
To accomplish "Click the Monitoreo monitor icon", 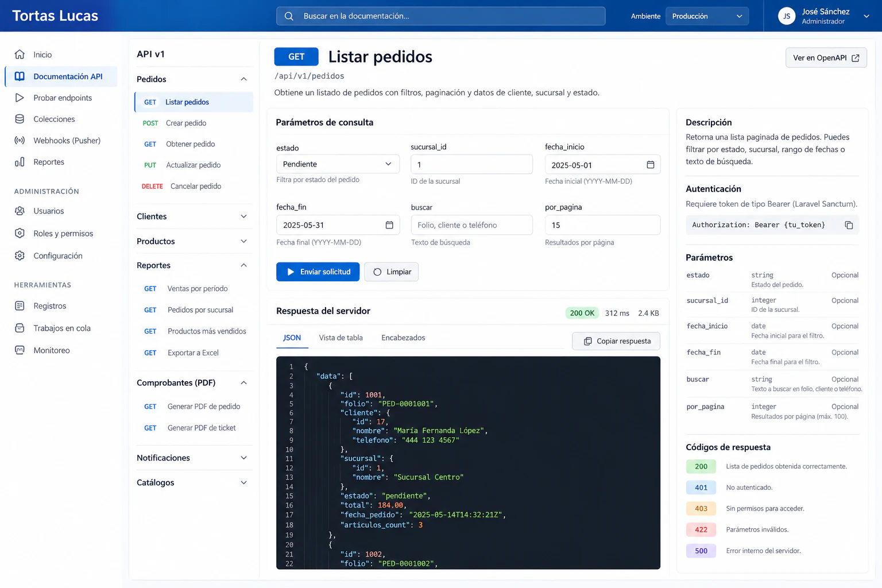I will pos(20,350).
